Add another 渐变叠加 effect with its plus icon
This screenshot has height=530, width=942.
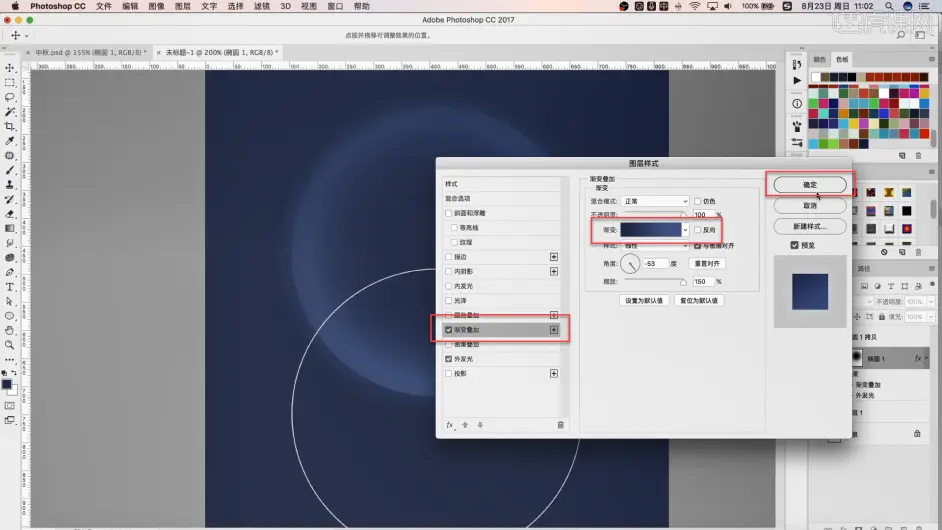click(x=554, y=330)
